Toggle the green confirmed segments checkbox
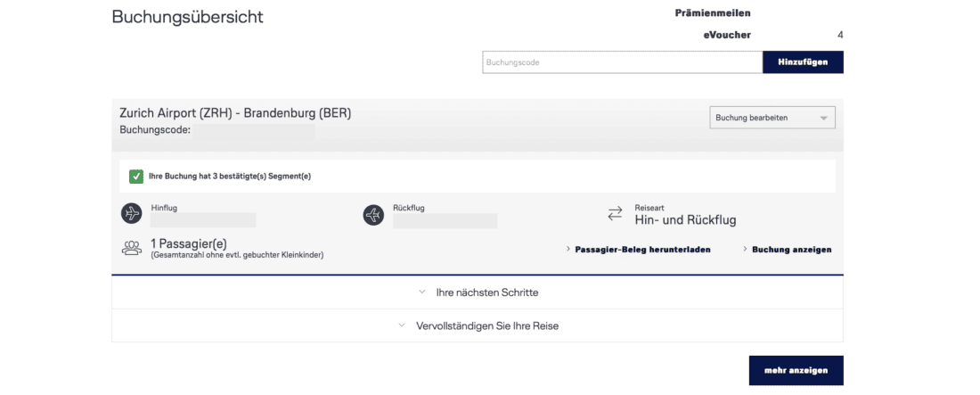980x395 pixels. [x=136, y=177]
